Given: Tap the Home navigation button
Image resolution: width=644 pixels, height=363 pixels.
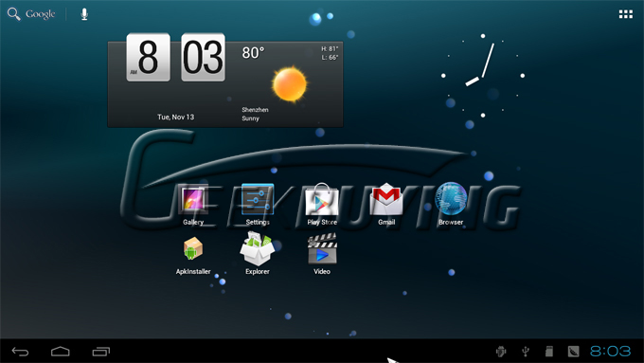Looking at the screenshot, I should click(61, 352).
